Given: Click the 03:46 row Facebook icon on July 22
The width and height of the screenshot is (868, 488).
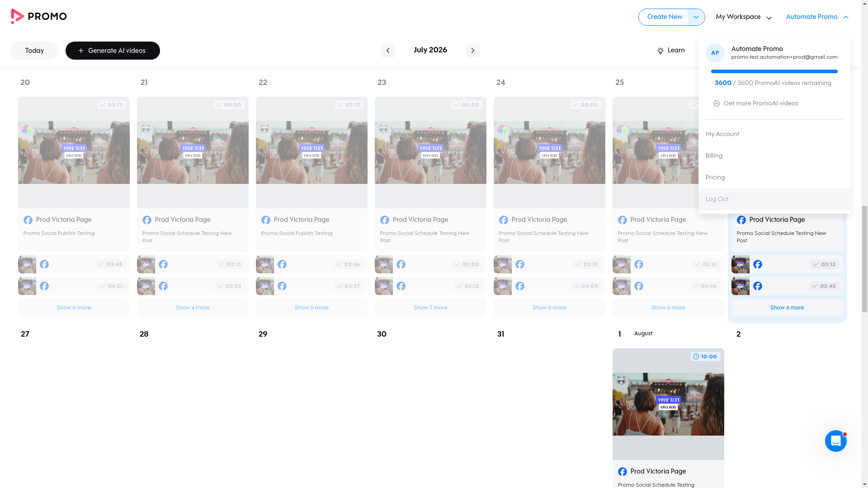Looking at the screenshot, I should click(282, 264).
